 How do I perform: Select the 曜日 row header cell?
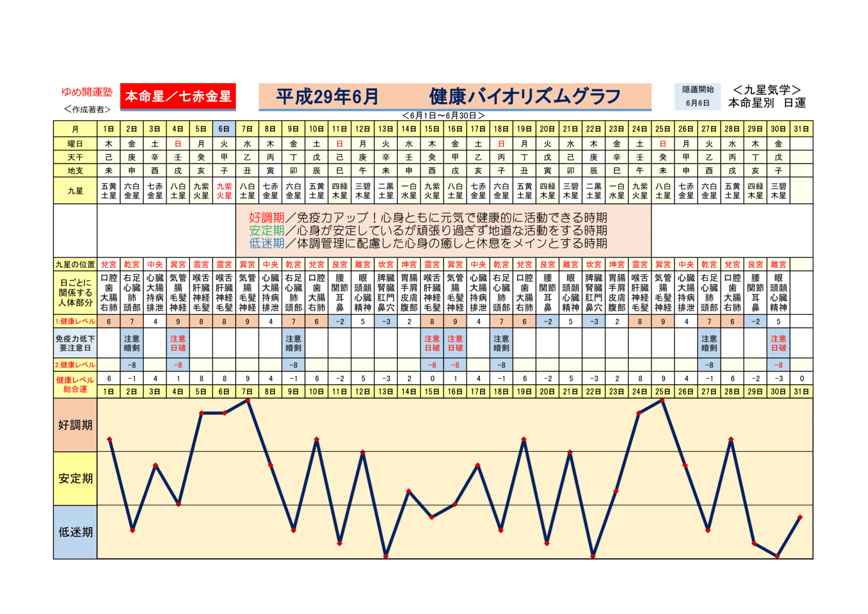pyautogui.click(x=75, y=144)
